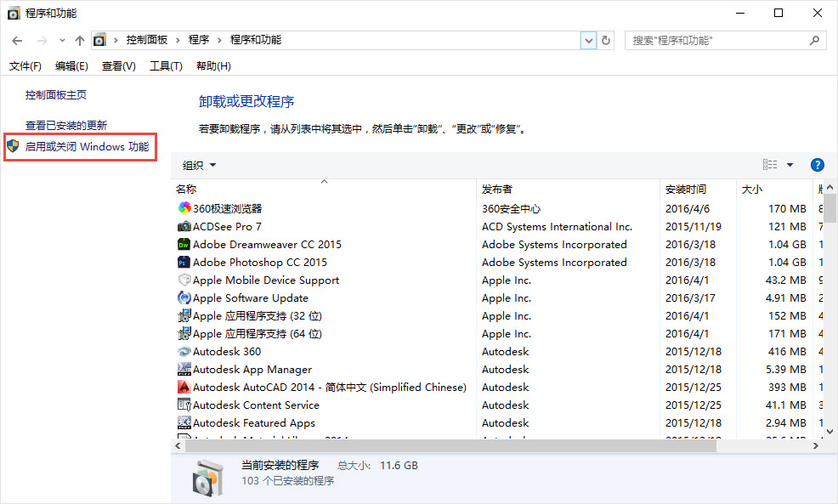Click the ACDSee Pro 7 camera icon
838x504 pixels.
pyautogui.click(x=184, y=226)
